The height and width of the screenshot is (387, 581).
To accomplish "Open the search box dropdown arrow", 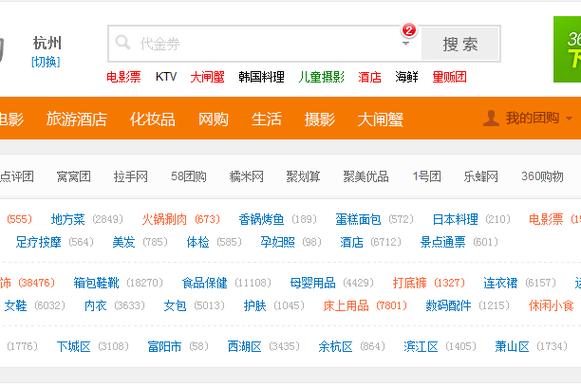I will [406, 43].
